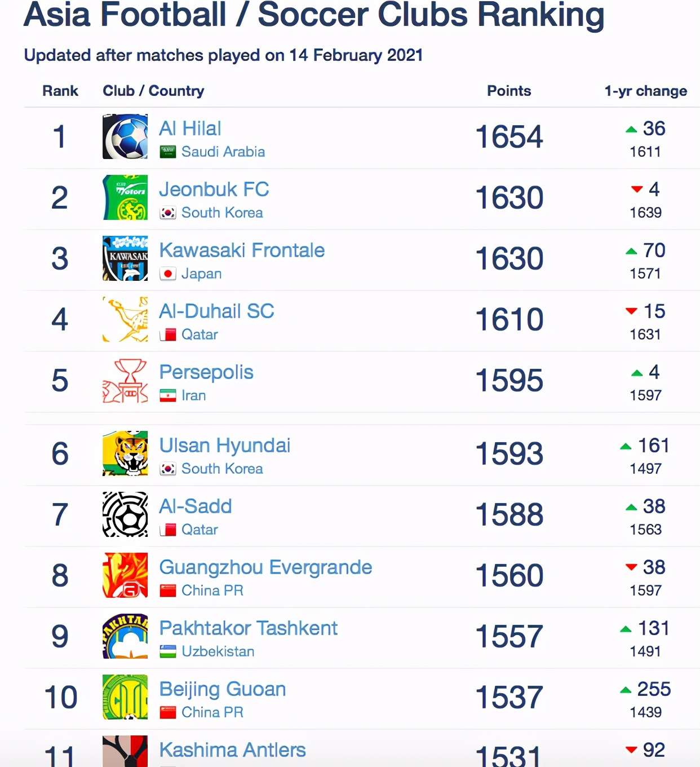The image size is (700, 767).
Task: Click the Al-Sadd black and white crest
Action: tap(125, 514)
